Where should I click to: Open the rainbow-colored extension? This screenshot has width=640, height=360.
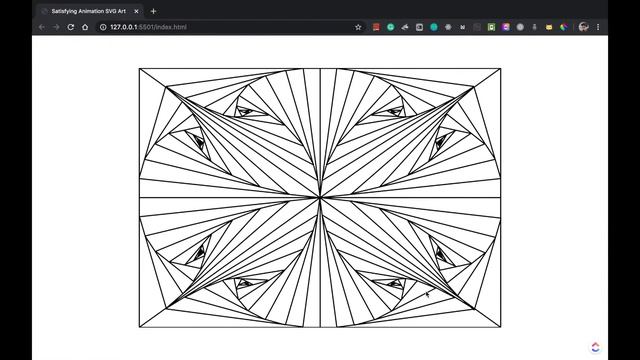[564, 27]
